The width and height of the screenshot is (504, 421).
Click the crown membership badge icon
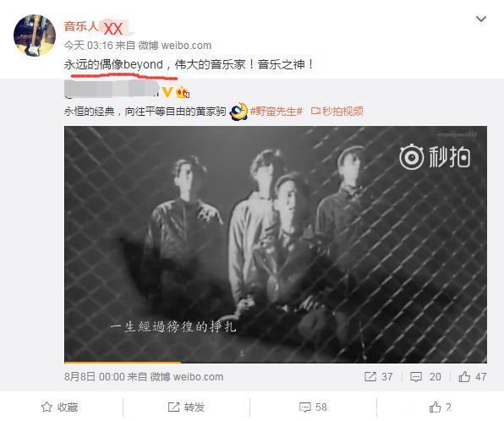click(x=183, y=92)
